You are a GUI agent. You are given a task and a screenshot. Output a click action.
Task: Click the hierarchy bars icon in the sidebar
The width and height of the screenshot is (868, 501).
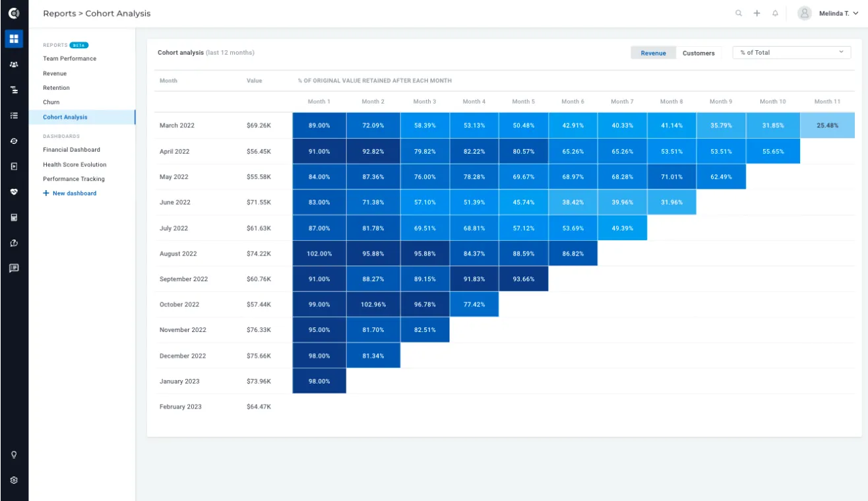pos(14,90)
